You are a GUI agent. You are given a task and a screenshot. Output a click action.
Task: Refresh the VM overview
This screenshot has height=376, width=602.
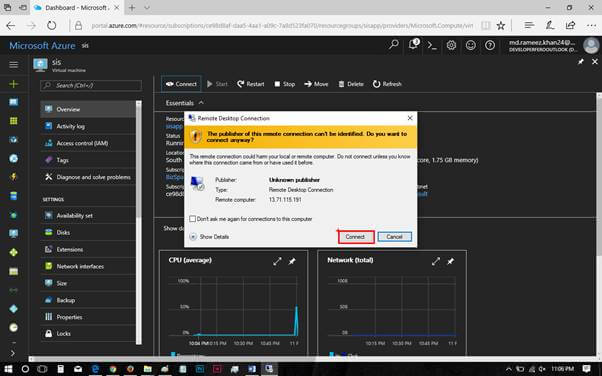pyautogui.click(x=387, y=84)
